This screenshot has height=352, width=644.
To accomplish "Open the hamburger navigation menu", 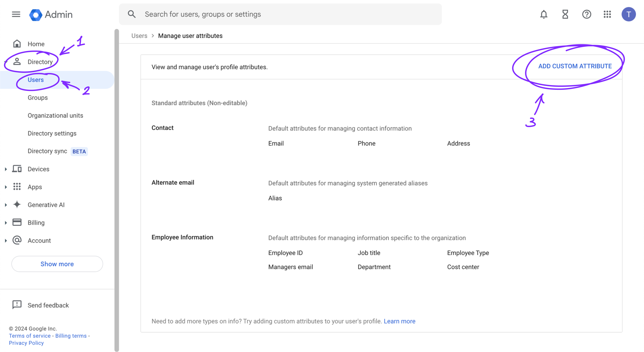I will pos(16,14).
